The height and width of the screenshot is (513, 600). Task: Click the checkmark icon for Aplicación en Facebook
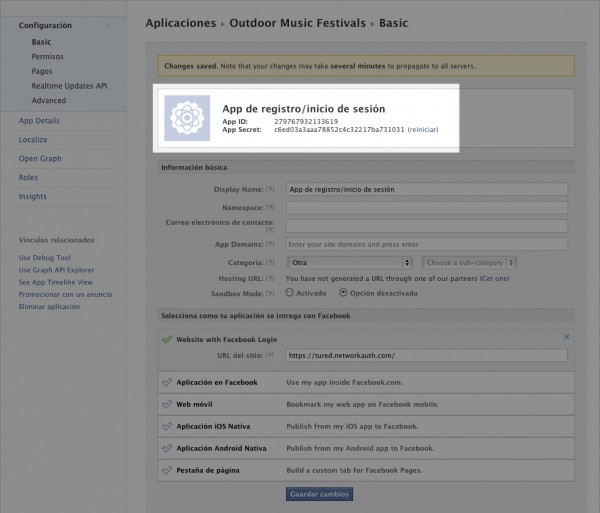tap(167, 382)
